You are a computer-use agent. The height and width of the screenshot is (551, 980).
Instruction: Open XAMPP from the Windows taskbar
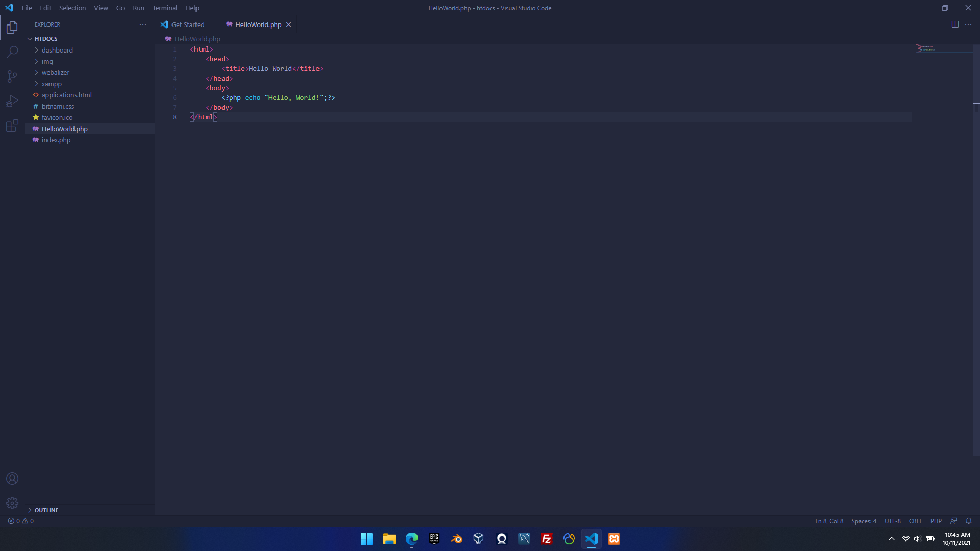[614, 539]
